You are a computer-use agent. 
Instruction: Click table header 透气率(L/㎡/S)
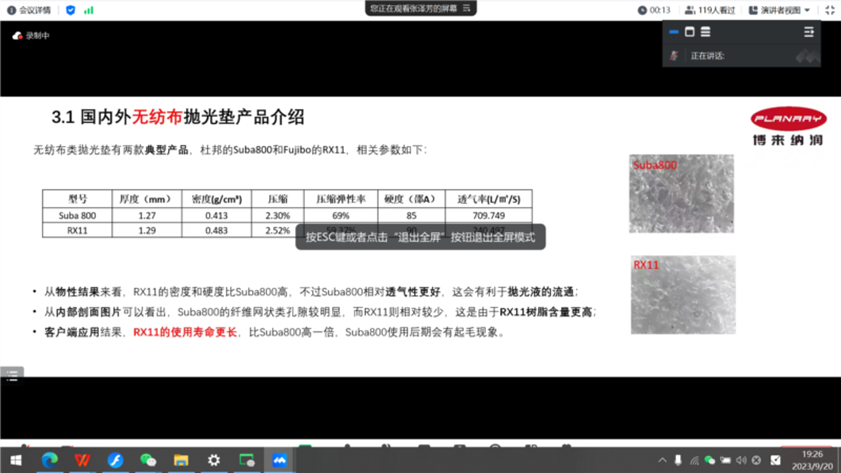tap(489, 199)
